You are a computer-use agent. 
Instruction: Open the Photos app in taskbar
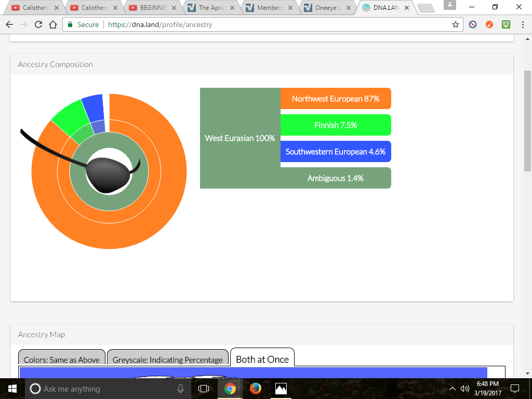281,389
